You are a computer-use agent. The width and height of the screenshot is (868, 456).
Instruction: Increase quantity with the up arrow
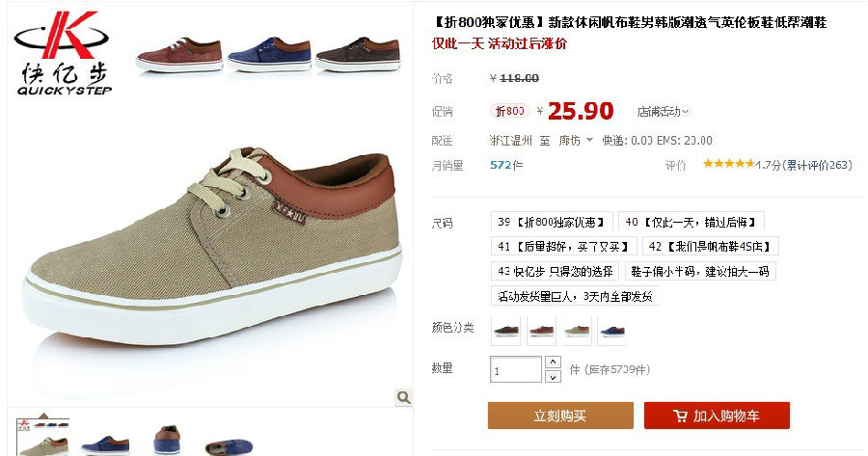[x=553, y=362]
